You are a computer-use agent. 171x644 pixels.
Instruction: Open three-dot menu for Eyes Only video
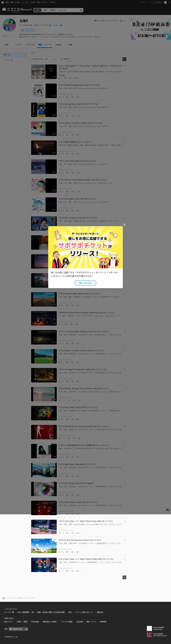(x=125, y=484)
